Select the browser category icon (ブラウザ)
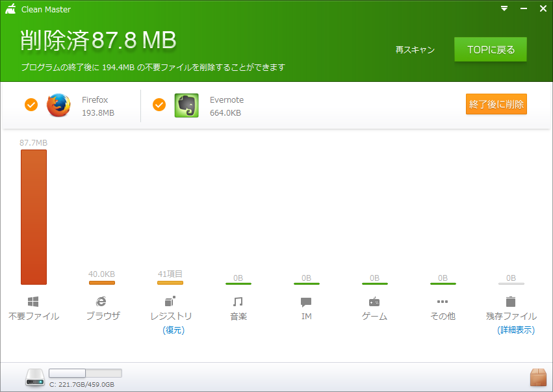 [x=101, y=302]
